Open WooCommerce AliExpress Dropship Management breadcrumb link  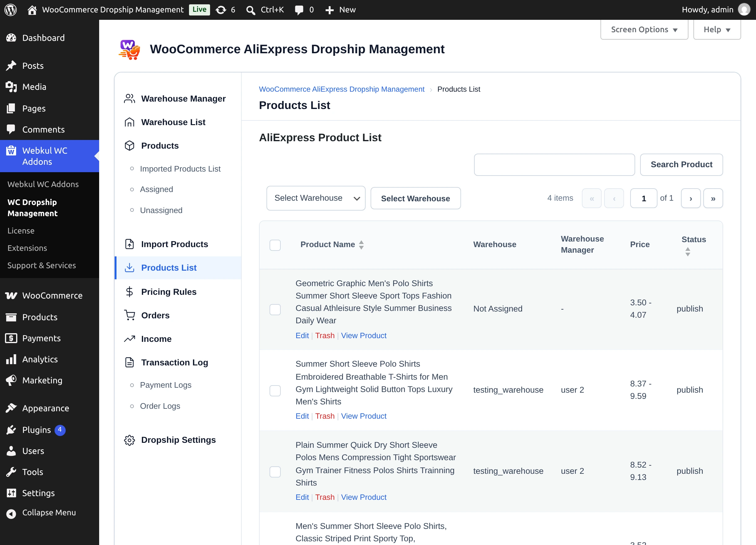342,89
